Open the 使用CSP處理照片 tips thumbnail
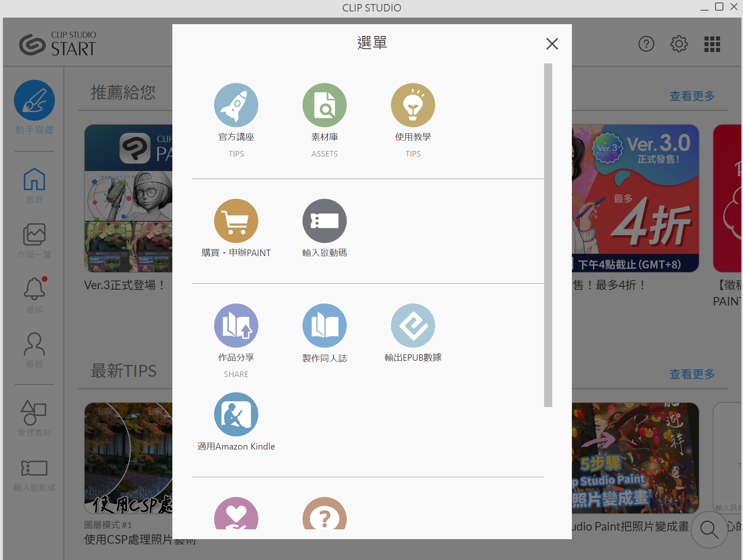Screen dimensions: 743x560 pyautogui.click(x=129, y=458)
